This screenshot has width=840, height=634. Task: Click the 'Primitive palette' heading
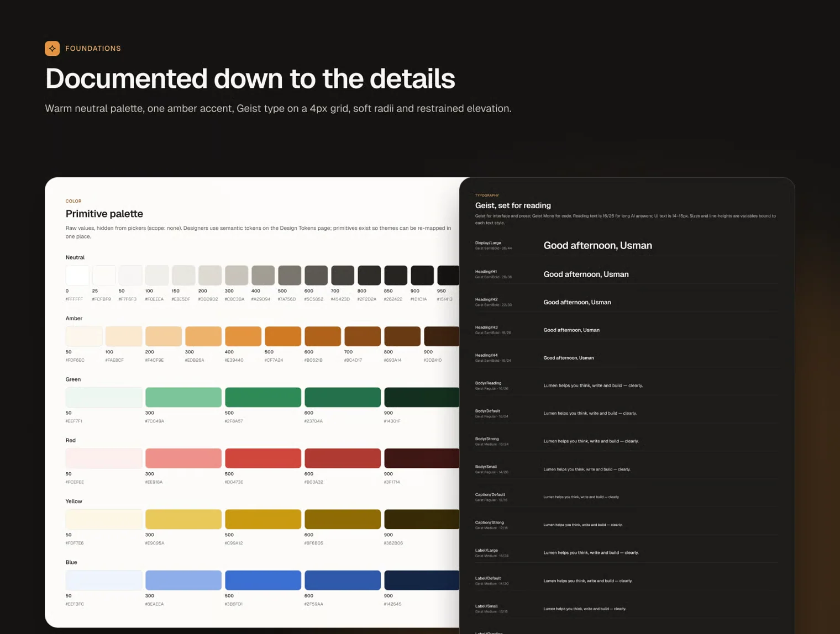tap(104, 214)
